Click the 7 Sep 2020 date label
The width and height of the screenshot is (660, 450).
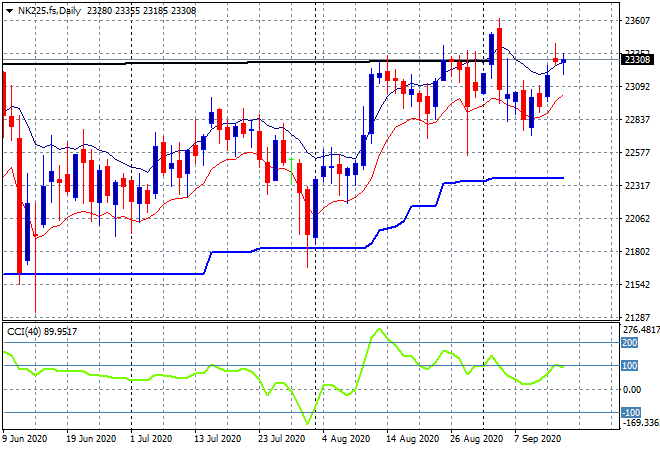pos(538,439)
